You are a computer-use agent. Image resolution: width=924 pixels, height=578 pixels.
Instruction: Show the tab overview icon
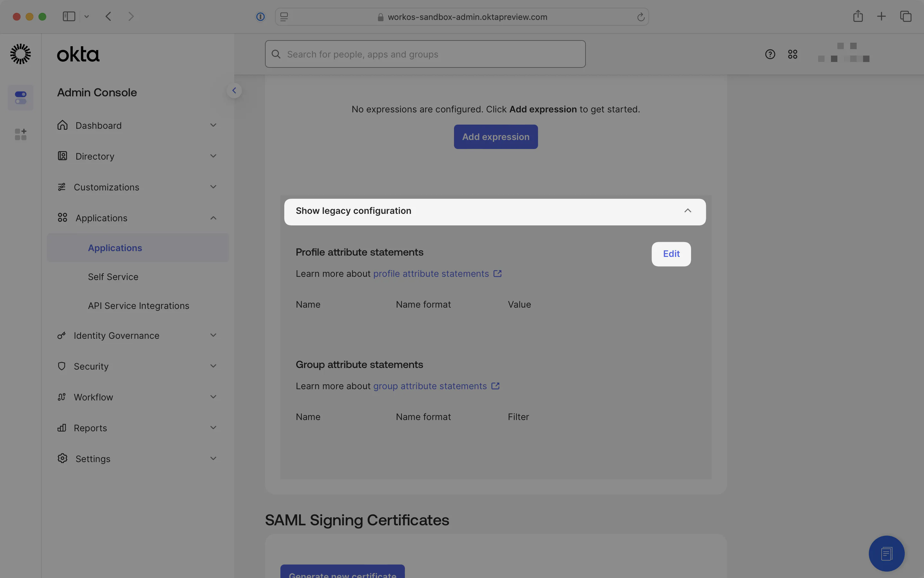(x=906, y=16)
